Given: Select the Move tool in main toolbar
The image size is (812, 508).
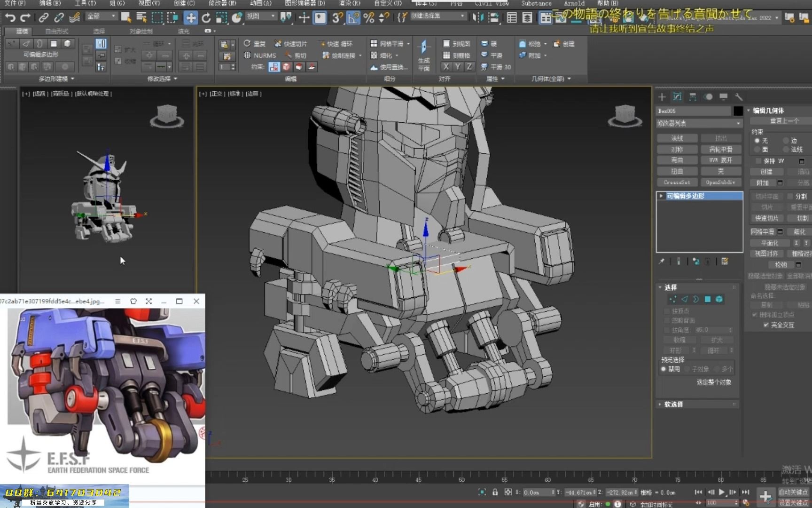Looking at the screenshot, I should (191, 18).
